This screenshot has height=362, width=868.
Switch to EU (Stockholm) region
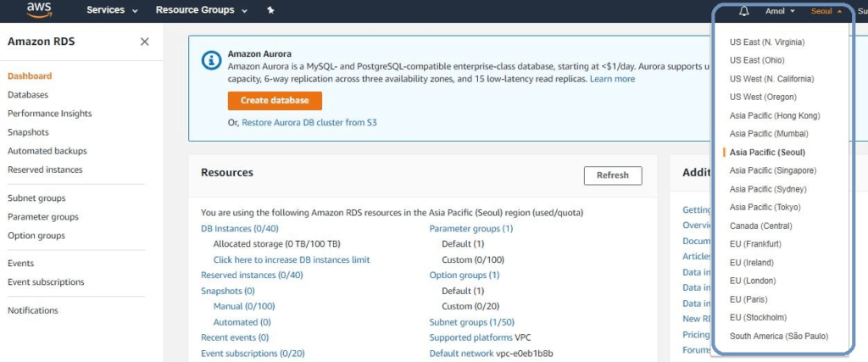[758, 318]
